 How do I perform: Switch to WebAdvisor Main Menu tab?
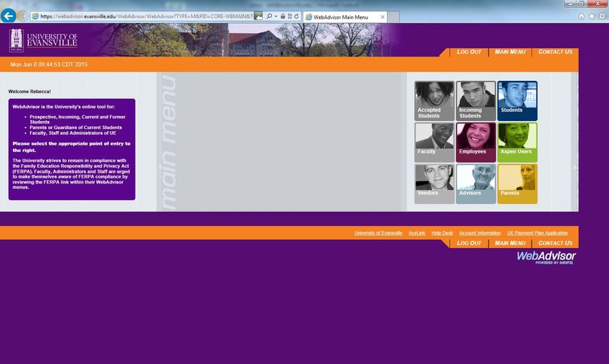(345, 17)
